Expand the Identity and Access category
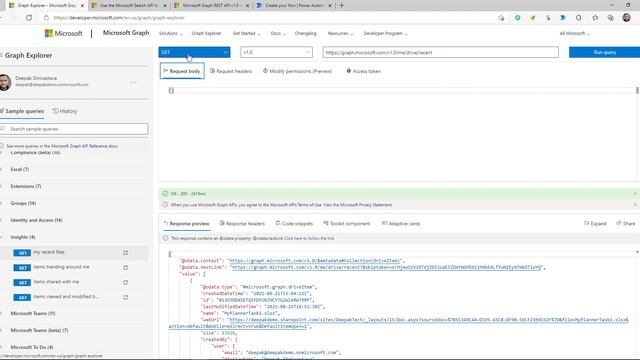Viewport: 640px width, 360px height. pyautogui.click(x=36, y=220)
